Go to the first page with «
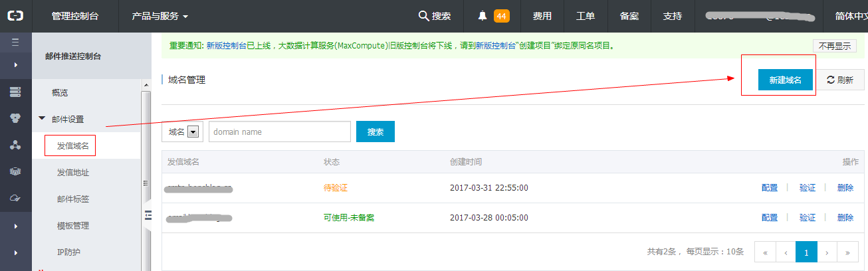This screenshot has height=271, width=868. point(766,252)
